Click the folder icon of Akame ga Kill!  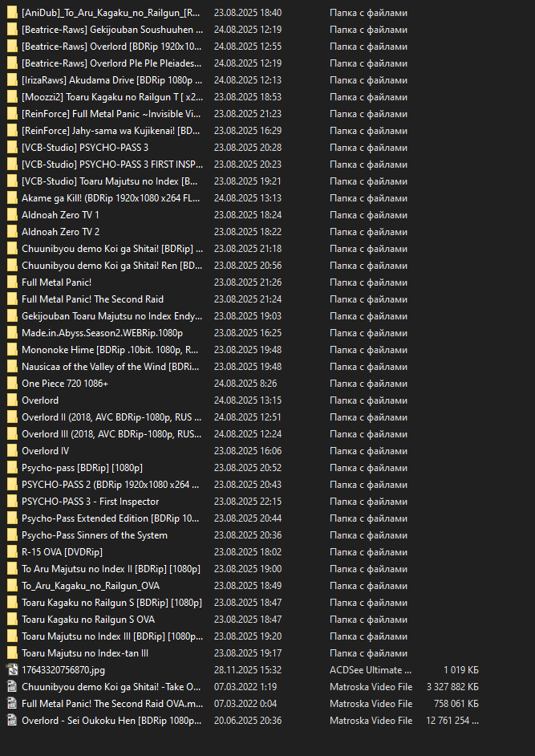[x=12, y=198]
